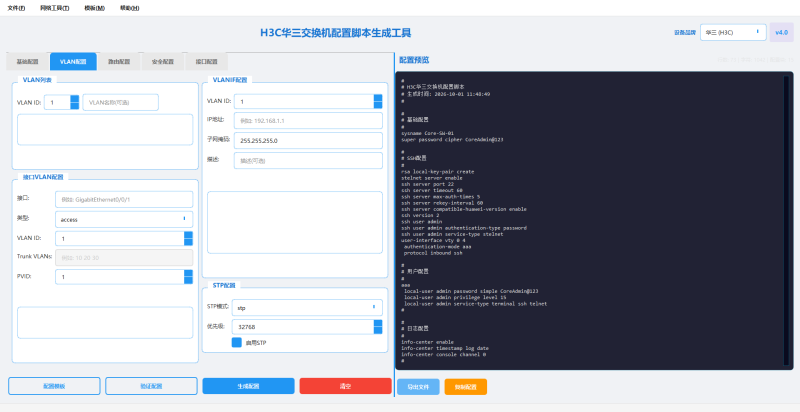
Task: Switch to the 基础配置 tab
Action: [x=28, y=62]
